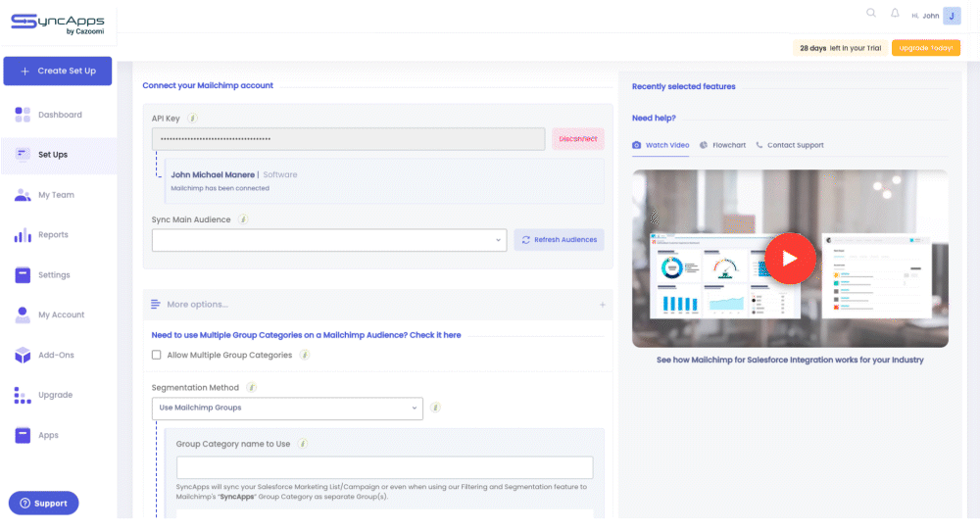Open the Settings sidebar item
Screen dimensions: 980x531
tap(59, 275)
